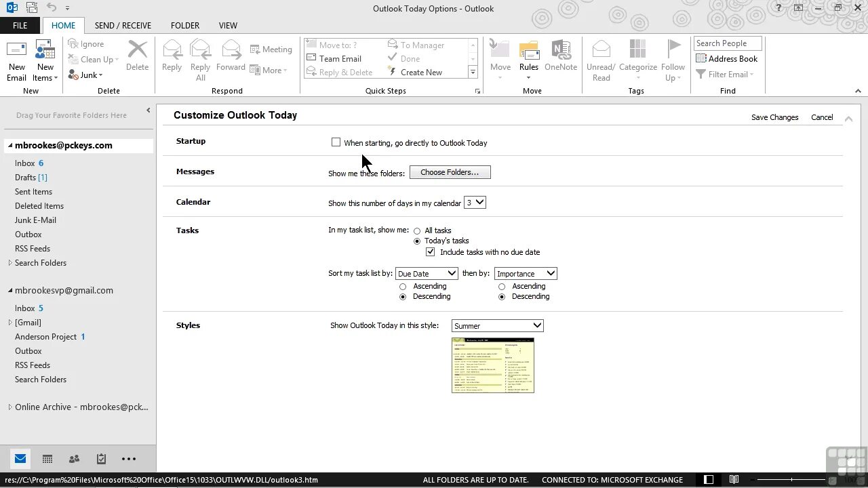Open the Rules menu icon
Screen dimensions: 868x488
click(x=529, y=50)
